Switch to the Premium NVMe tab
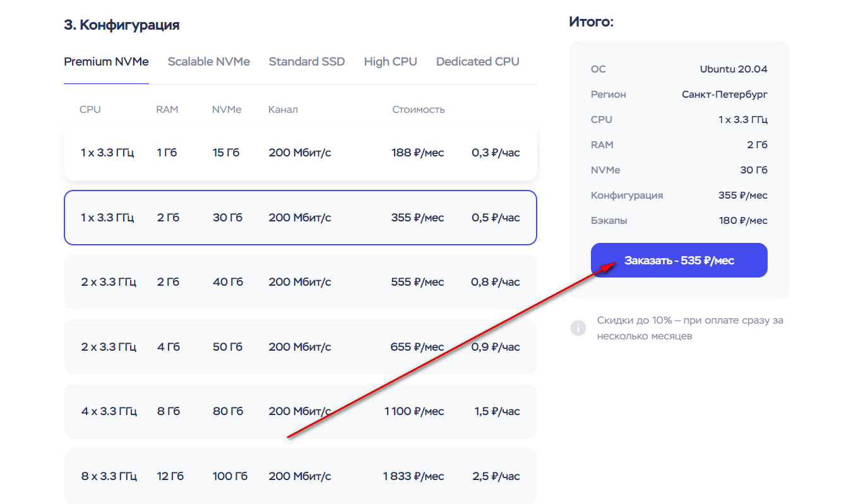Image resolution: width=851 pixels, height=504 pixels. [106, 62]
